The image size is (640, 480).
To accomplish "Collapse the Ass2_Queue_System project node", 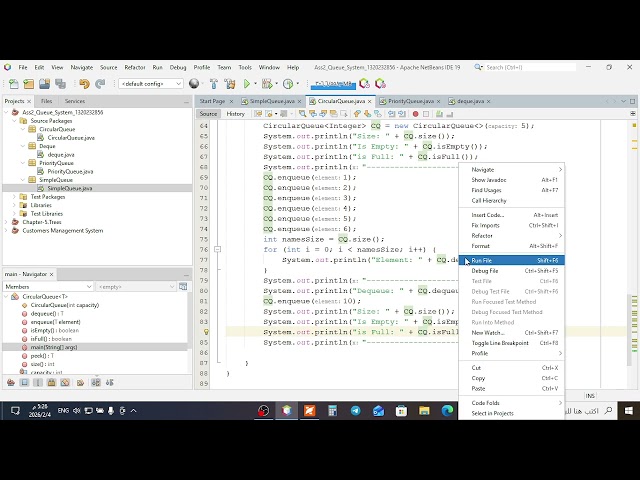I will coord(7,112).
